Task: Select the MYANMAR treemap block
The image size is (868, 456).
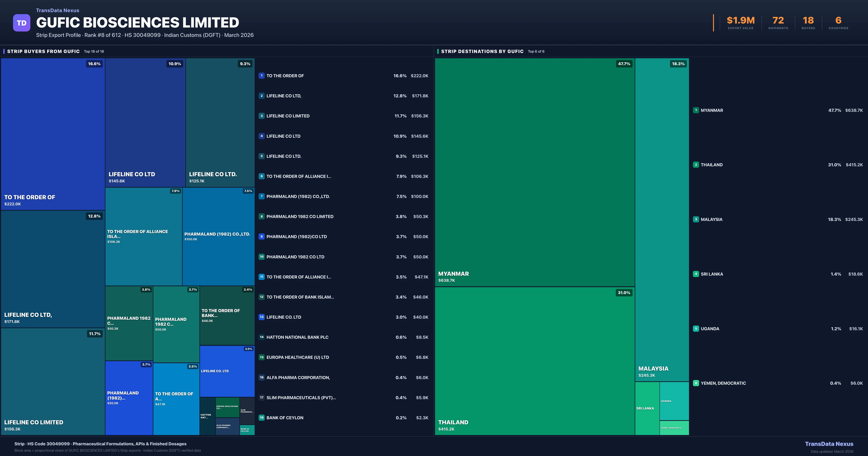Action: (x=534, y=172)
